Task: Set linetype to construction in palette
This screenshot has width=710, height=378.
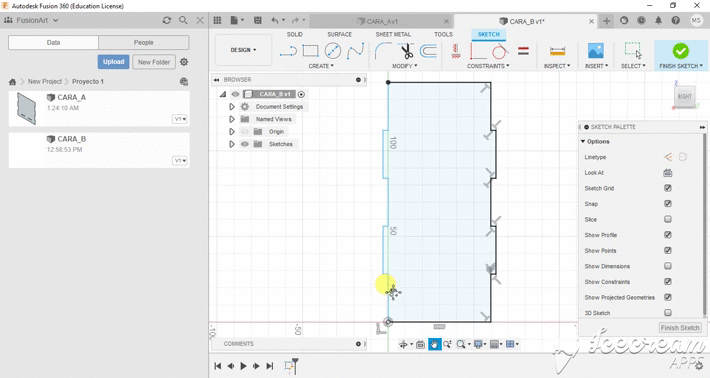Action: tap(668, 157)
